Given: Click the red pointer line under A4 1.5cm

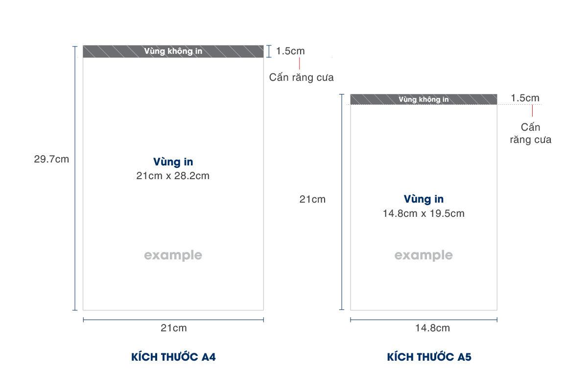Looking at the screenshot, I should click(x=299, y=63).
